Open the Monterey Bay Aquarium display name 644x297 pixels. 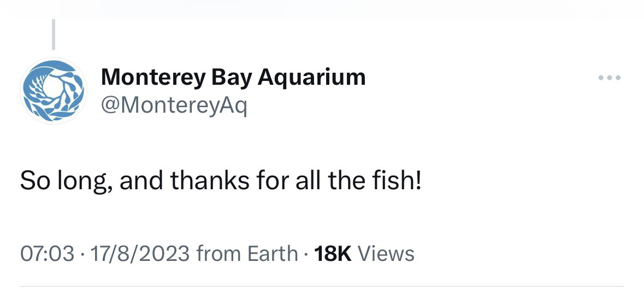click(233, 77)
